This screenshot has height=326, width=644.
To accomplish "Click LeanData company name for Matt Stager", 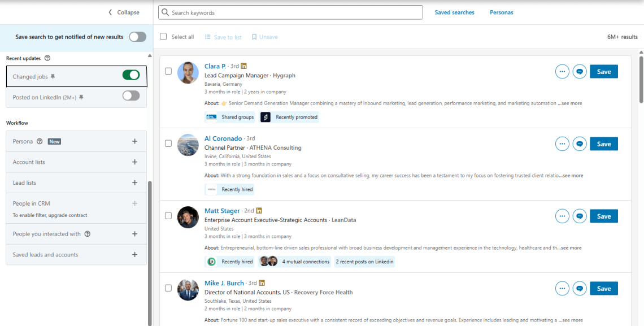I will pyautogui.click(x=343, y=220).
